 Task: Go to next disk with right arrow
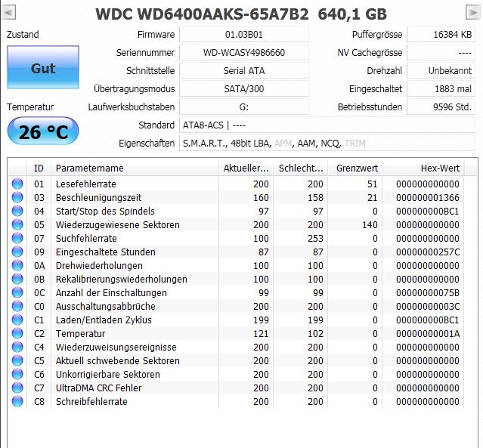click(x=472, y=13)
